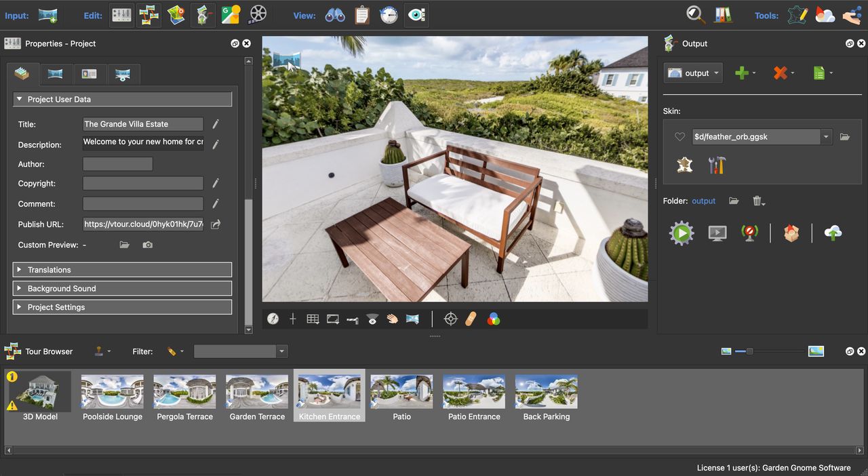Image resolution: width=868 pixels, height=476 pixels.
Task: Open the Publish URL in browser
Action: [x=216, y=224]
